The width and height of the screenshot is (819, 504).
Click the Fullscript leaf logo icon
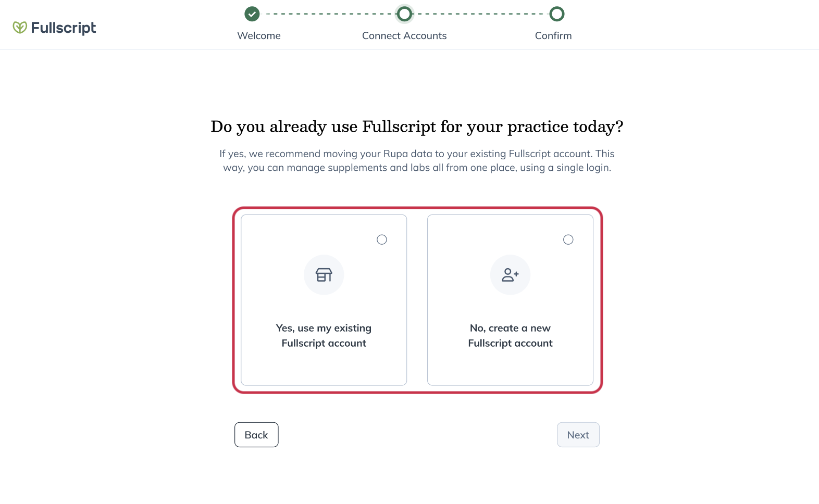(20, 27)
